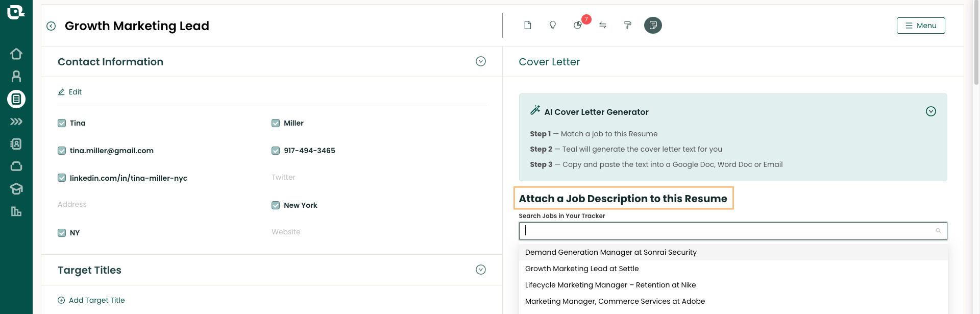Open the contacts book sidebar icon
This screenshot has width=980, height=314.
tap(16, 144)
